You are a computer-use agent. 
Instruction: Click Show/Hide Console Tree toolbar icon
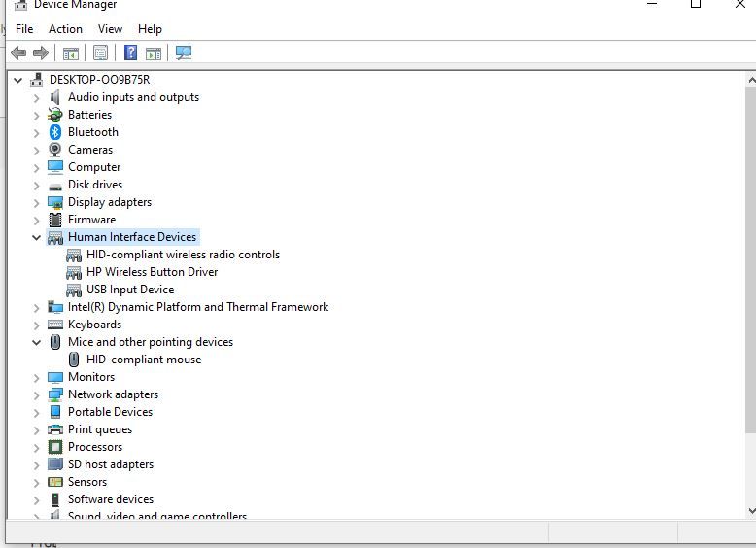[x=70, y=52]
